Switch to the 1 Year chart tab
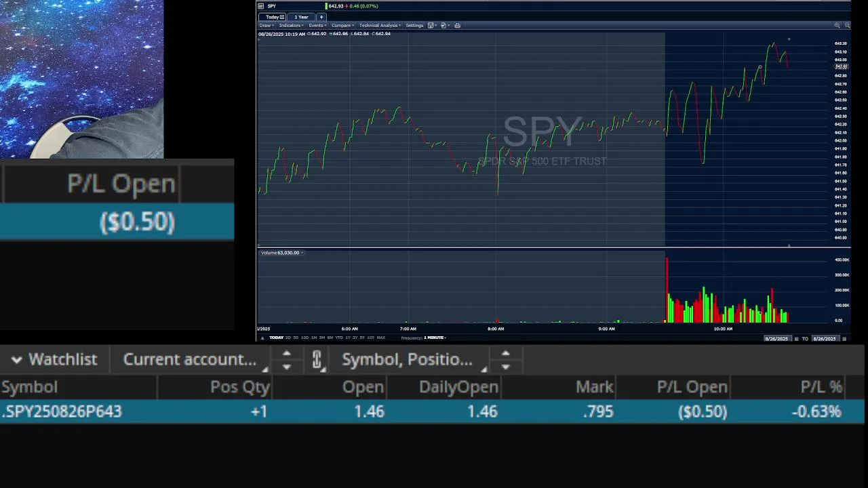Image resolution: width=868 pixels, height=488 pixels. (x=301, y=17)
